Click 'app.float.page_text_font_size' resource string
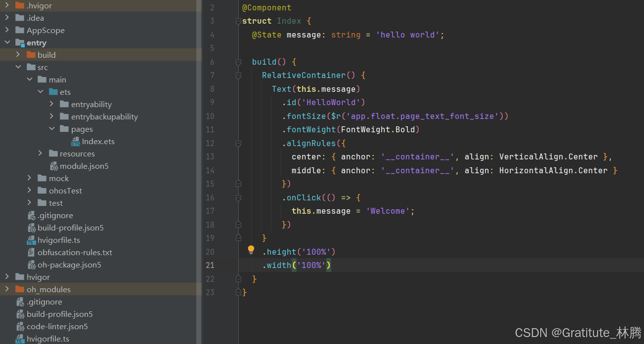The image size is (644, 344). [423, 116]
